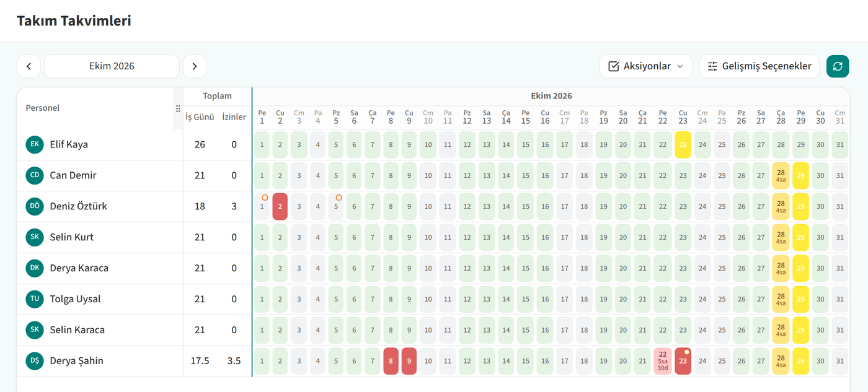Click Deniz Öztürk's DÖ avatar

[35, 206]
